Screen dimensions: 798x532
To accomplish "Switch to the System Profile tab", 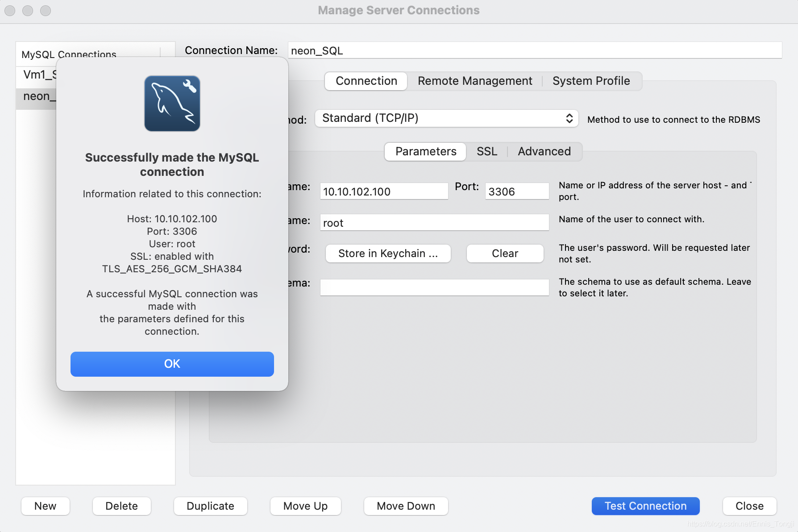I will coord(591,81).
